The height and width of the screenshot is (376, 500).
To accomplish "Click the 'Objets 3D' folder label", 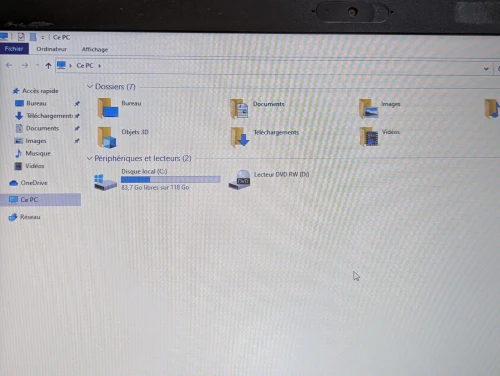I will pos(135,132).
